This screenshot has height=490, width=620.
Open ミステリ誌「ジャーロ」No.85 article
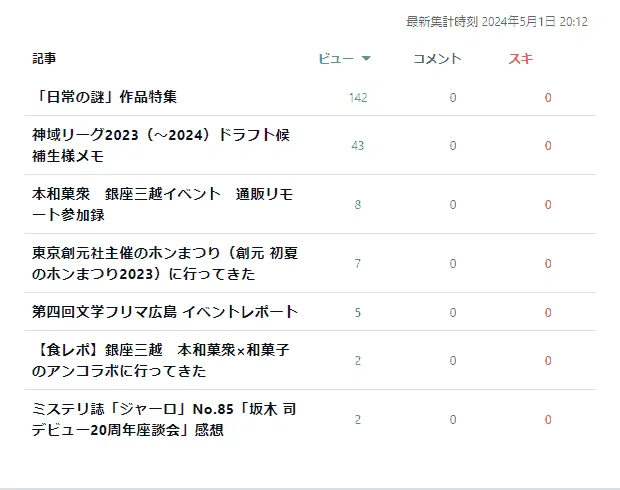[164, 419]
